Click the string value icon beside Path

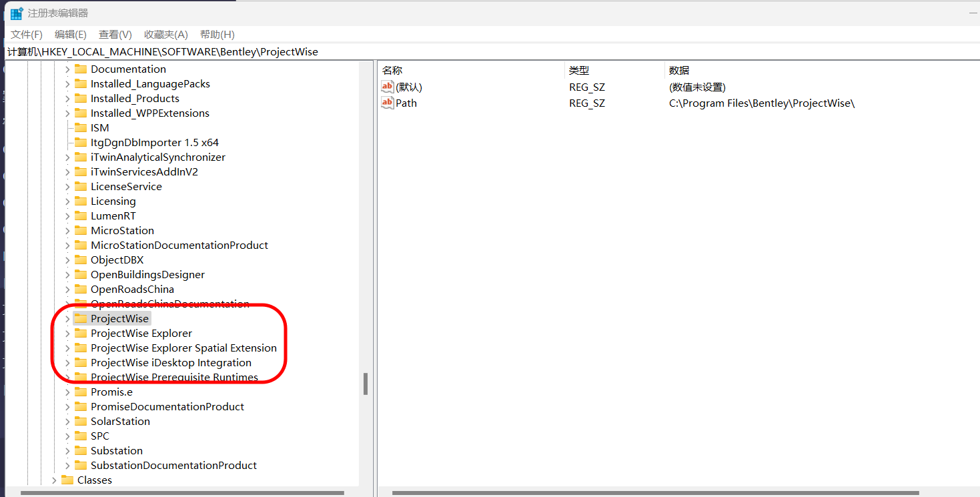pos(388,103)
